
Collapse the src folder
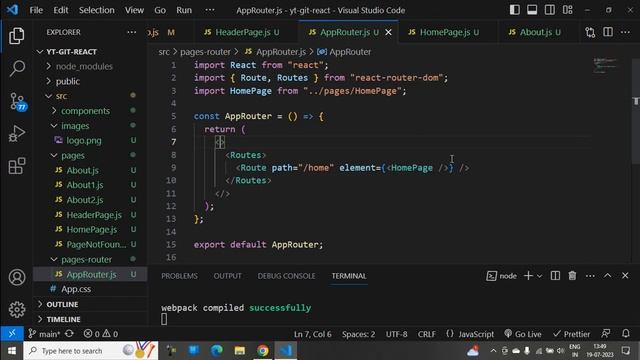click(x=90, y=96)
